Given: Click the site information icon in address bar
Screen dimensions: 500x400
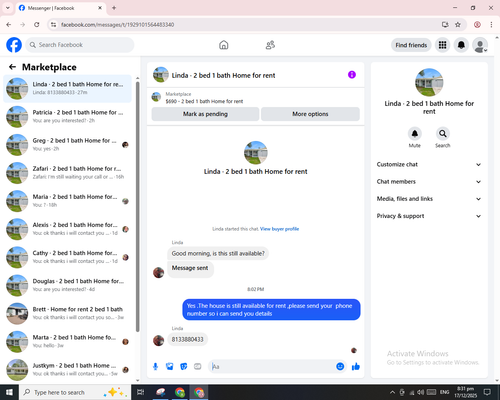Looking at the screenshot, I should 53,24.
